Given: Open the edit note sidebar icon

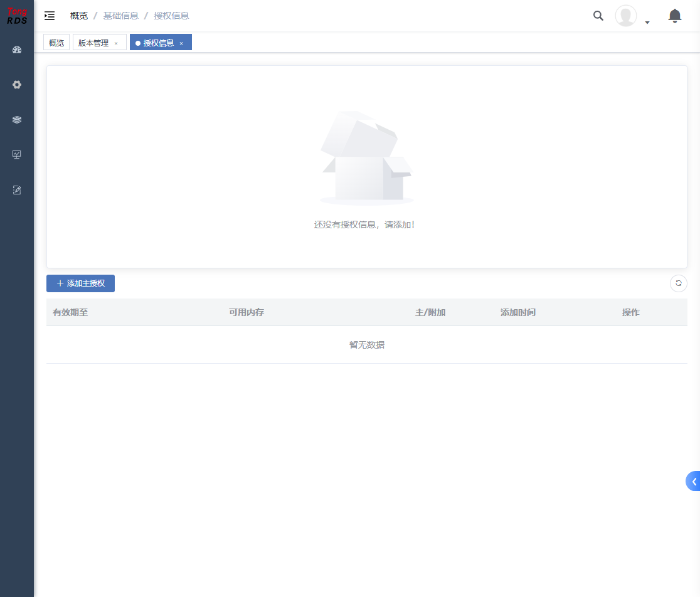Looking at the screenshot, I should click(17, 190).
